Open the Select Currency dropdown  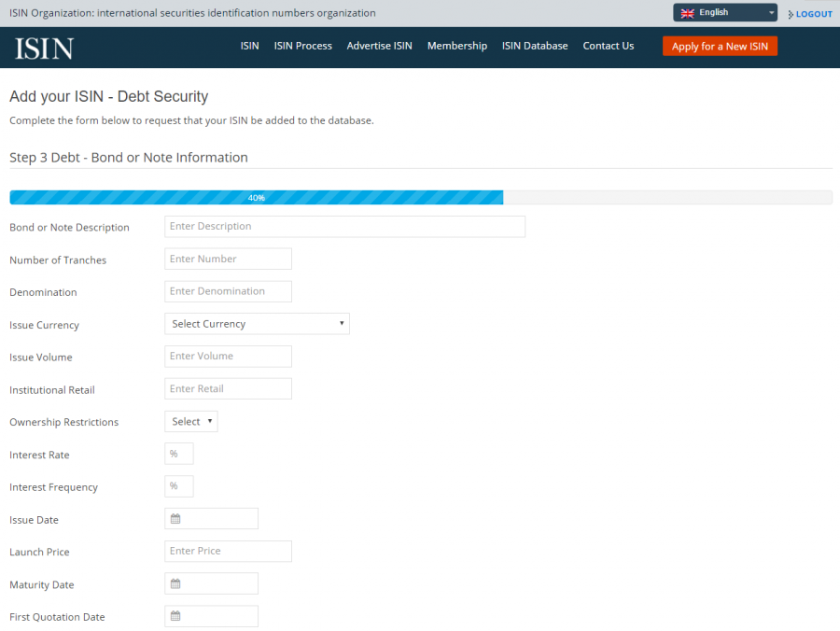click(257, 323)
